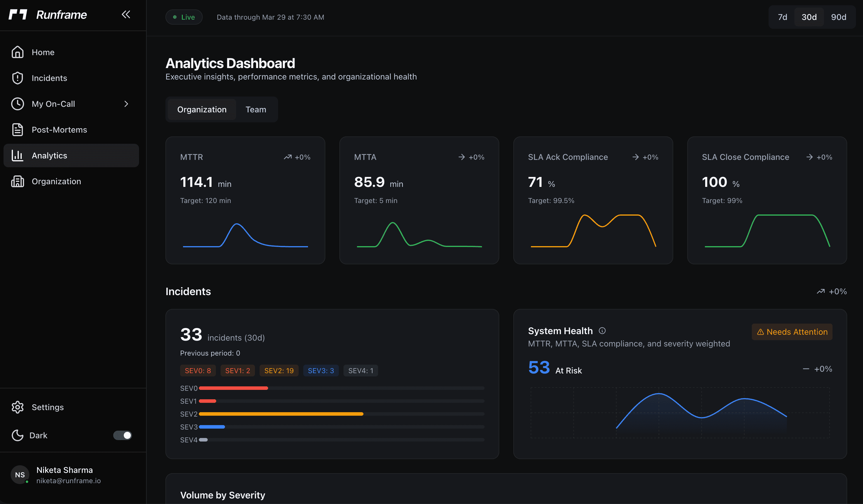The width and height of the screenshot is (863, 504).
Task: Open the Incidents section from the sidebar
Action: click(49, 78)
